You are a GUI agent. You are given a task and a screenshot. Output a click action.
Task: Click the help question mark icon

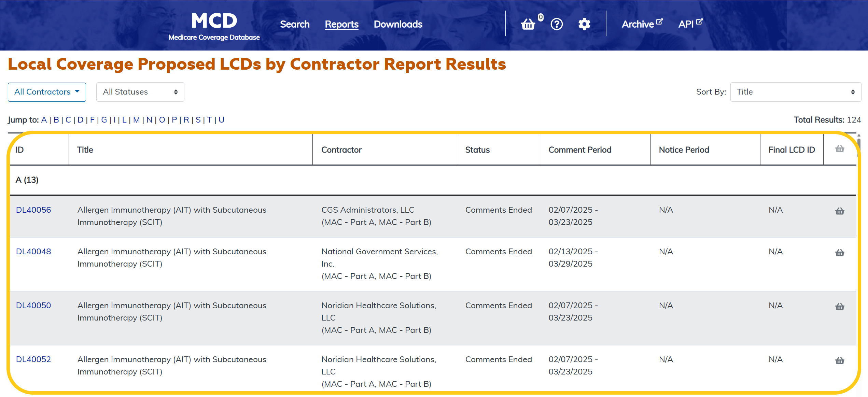[557, 24]
